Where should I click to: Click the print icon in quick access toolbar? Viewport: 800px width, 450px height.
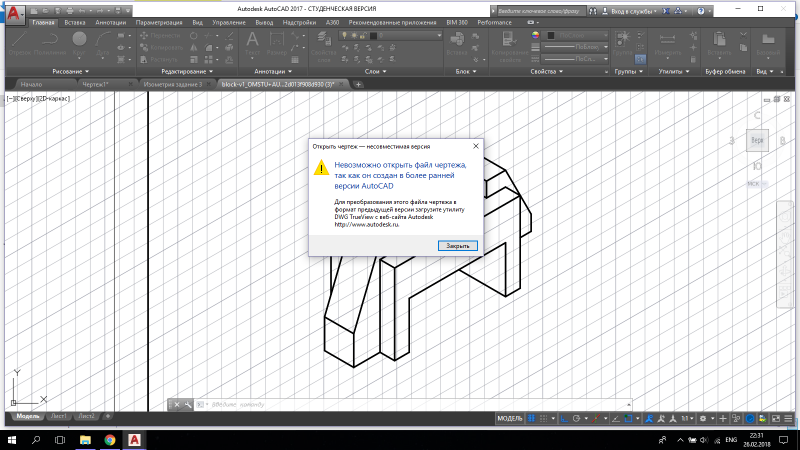point(70,11)
